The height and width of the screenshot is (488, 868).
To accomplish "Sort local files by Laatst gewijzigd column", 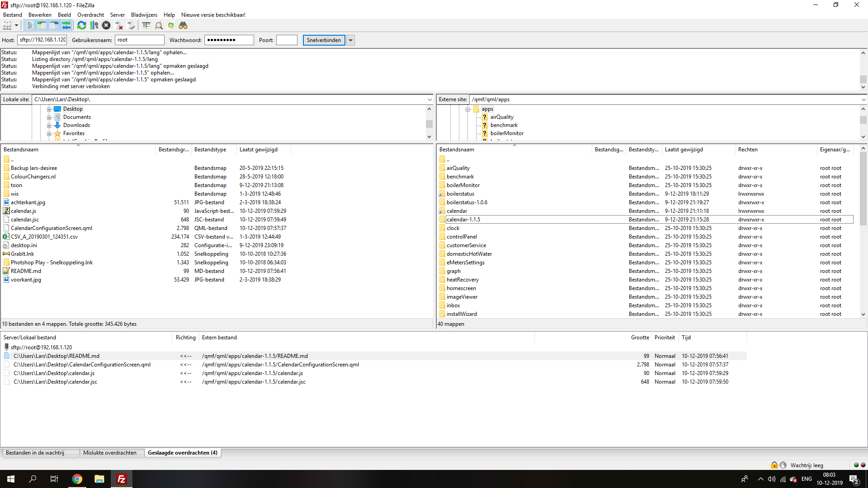I will 264,150.
